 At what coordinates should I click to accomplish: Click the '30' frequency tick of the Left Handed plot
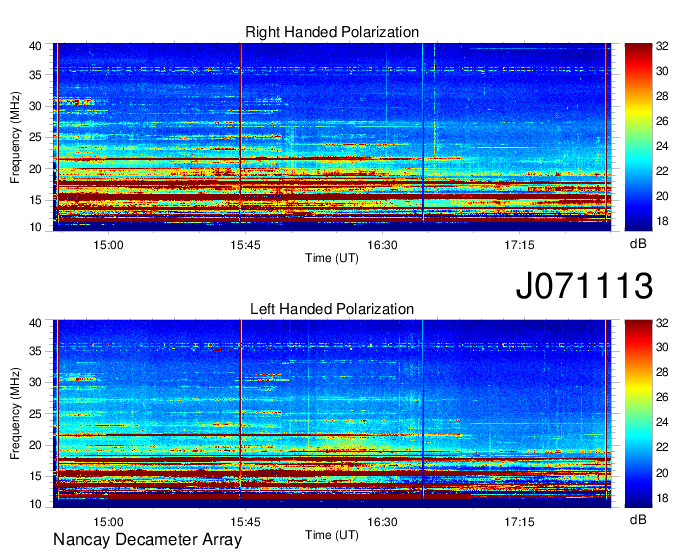(36, 382)
